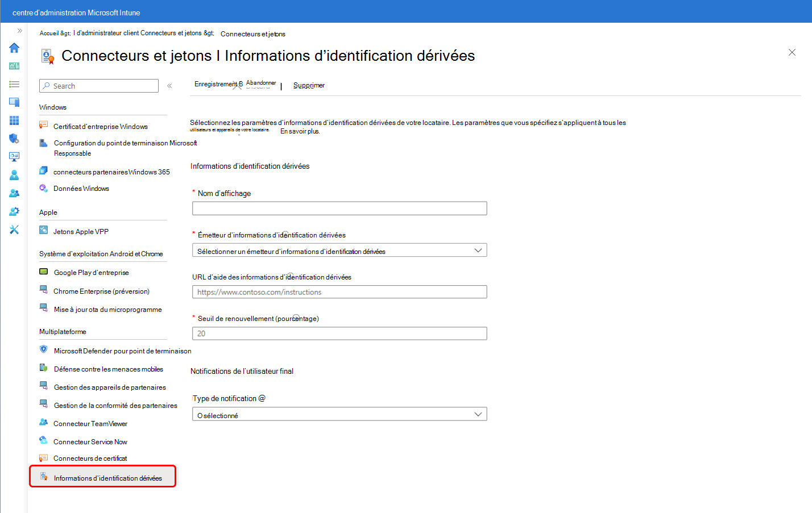Image resolution: width=812 pixels, height=513 pixels.
Task: Open Gestion de la conformité des partenaires
Action: click(x=115, y=406)
